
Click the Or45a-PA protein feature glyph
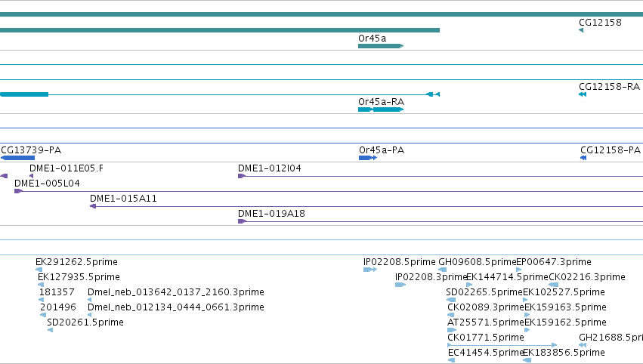[368, 158]
